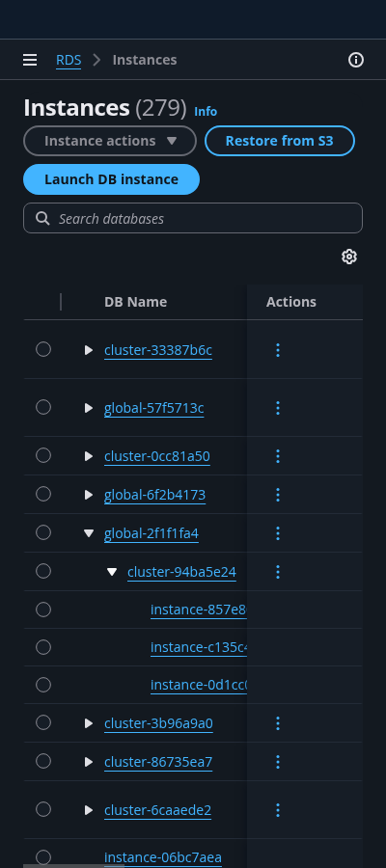Open actions menu for cluster-33387b6c
This screenshot has height=868, width=386.
click(x=278, y=350)
